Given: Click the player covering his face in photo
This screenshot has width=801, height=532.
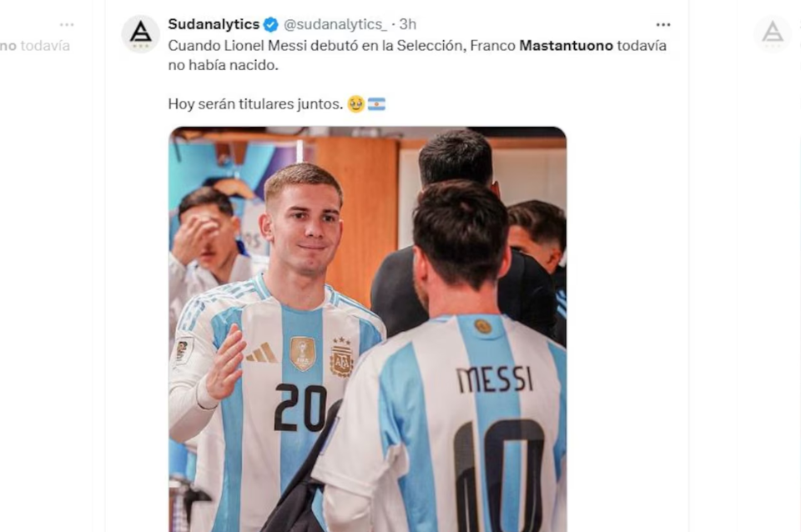Looking at the screenshot, I should click(x=207, y=233).
